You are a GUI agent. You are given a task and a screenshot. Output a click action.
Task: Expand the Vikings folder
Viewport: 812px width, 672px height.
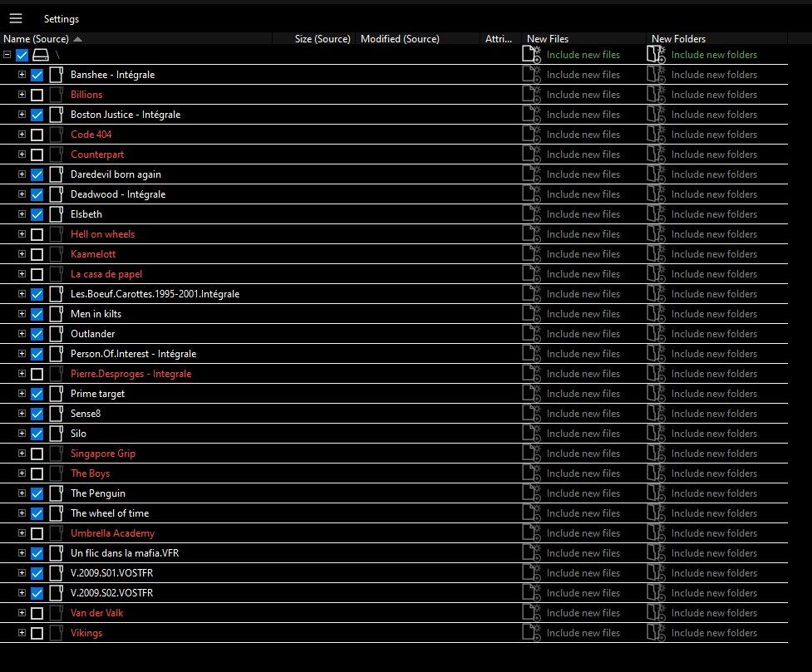tap(22, 632)
